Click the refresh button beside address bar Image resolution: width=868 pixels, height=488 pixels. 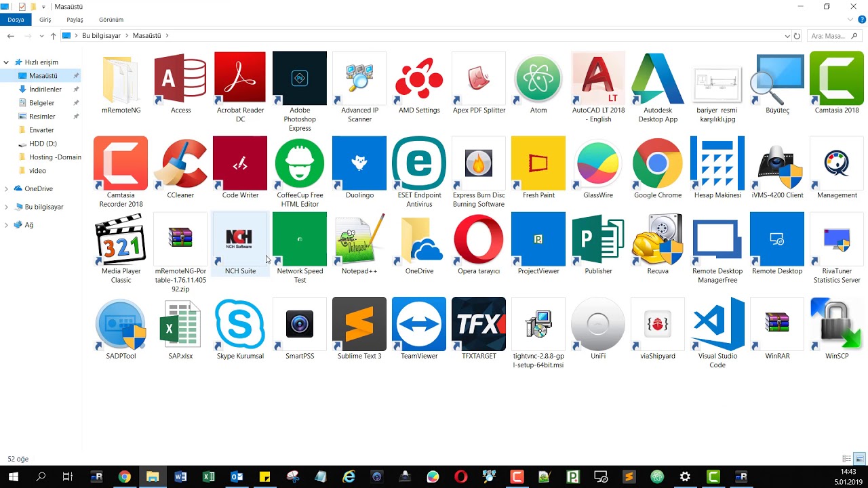click(x=797, y=36)
